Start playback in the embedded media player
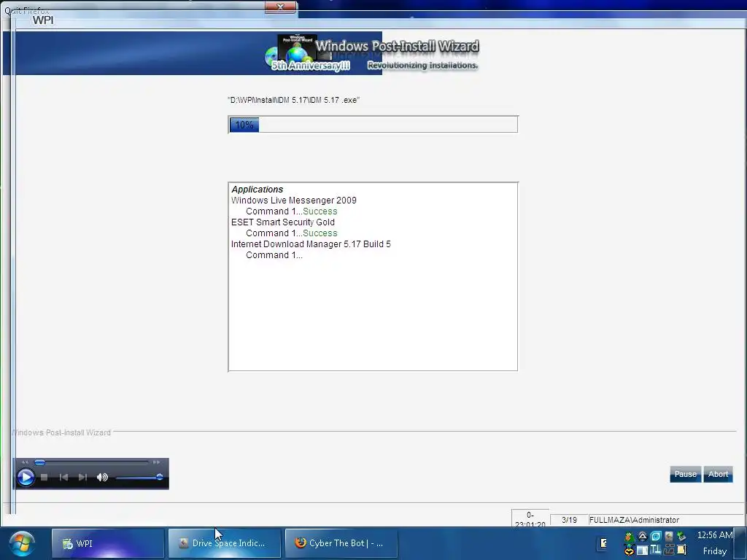 tap(26, 477)
